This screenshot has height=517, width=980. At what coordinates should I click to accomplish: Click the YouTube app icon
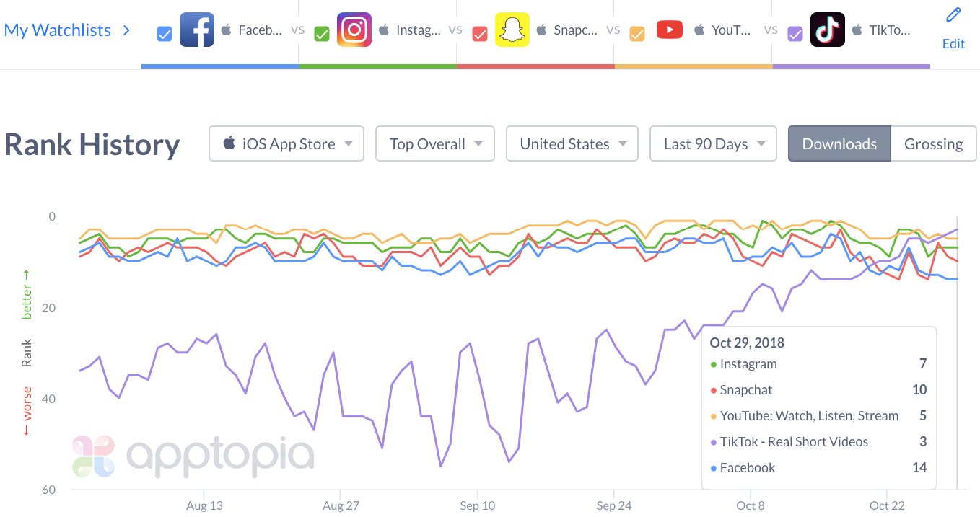coord(669,30)
